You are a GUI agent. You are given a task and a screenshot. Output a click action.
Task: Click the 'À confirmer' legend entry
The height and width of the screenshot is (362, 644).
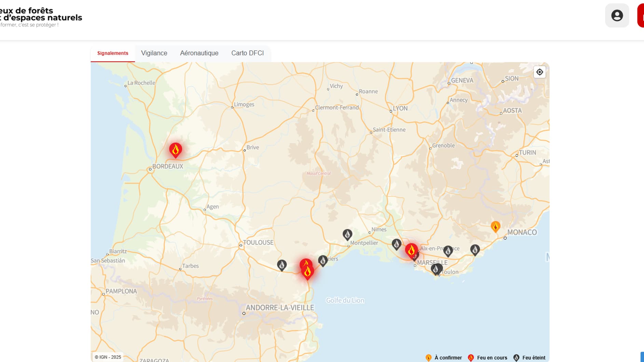(443, 358)
